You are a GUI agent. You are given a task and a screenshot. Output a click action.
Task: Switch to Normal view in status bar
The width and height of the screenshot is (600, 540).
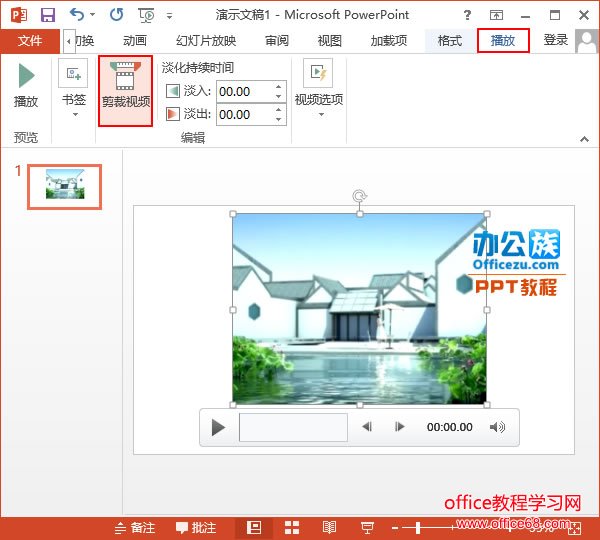tap(254, 528)
